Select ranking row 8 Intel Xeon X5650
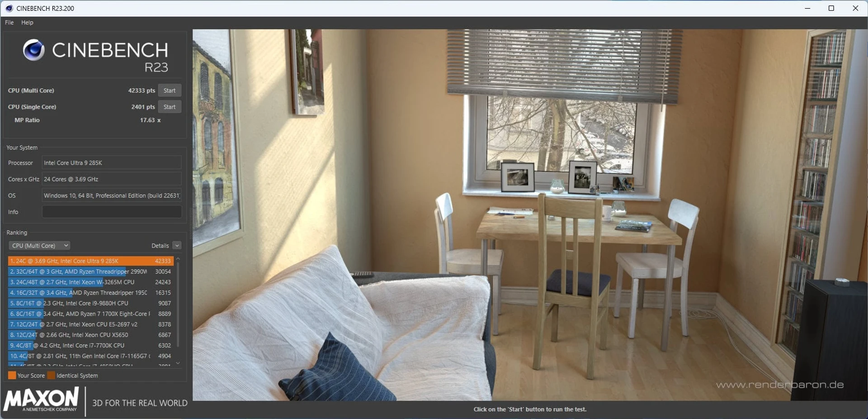This screenshot has width=868, height=419. 91,335
